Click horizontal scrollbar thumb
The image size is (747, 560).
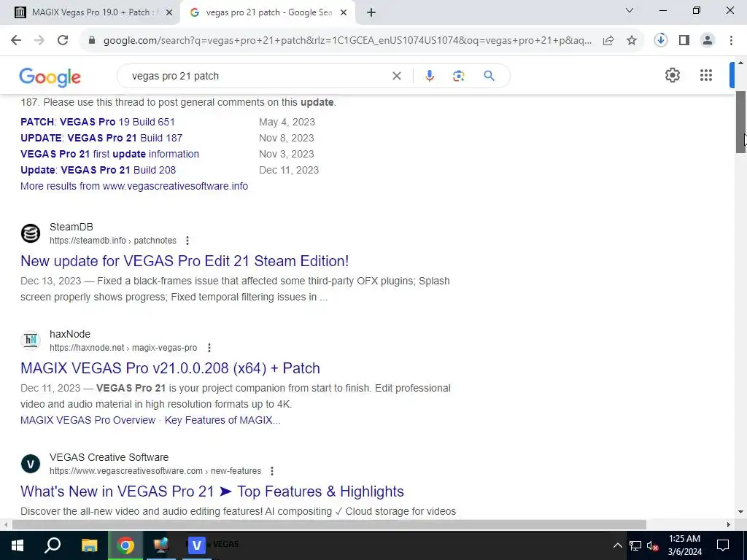[329, 525]
